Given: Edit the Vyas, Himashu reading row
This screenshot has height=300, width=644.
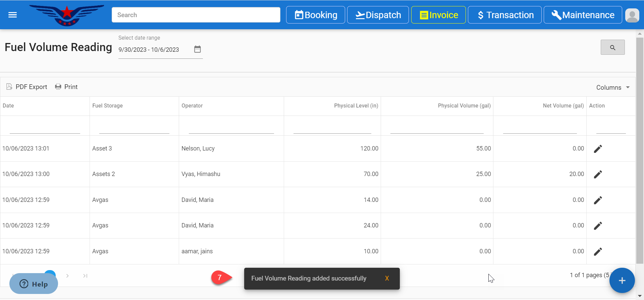Looking at the screenshot, I should pos(598,174).
